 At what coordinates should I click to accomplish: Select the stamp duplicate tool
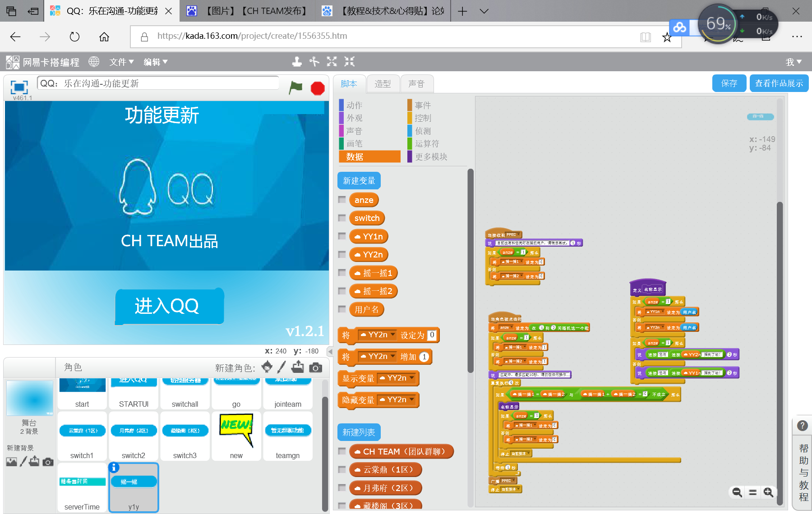click(297, 62)
